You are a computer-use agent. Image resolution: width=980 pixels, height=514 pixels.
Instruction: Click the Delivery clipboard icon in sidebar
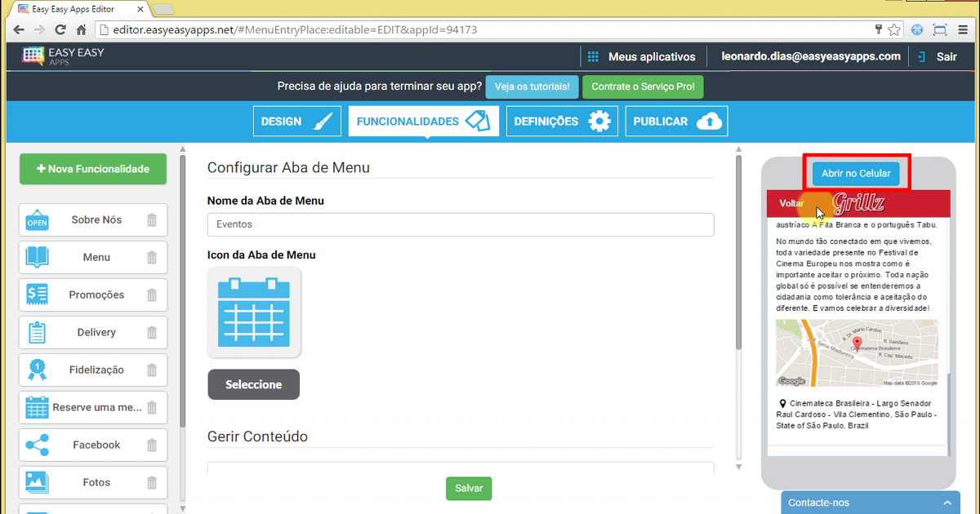pyautogui.click(x=37, y=333)
